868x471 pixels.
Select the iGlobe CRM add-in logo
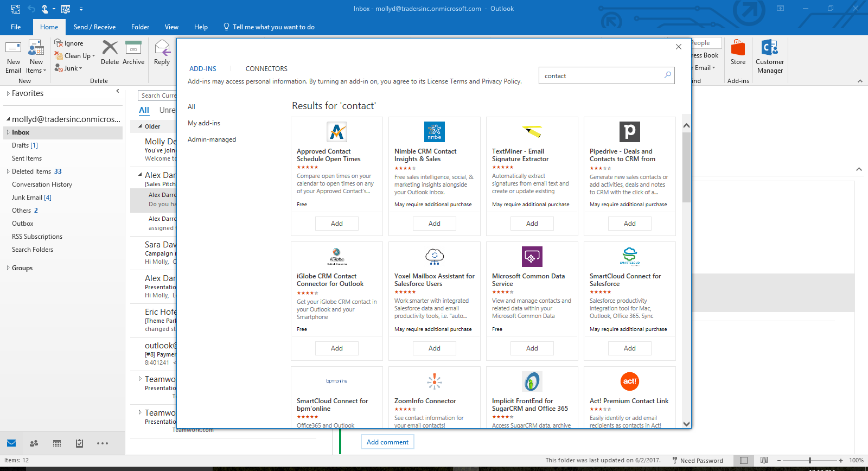(x=337, y=256)
